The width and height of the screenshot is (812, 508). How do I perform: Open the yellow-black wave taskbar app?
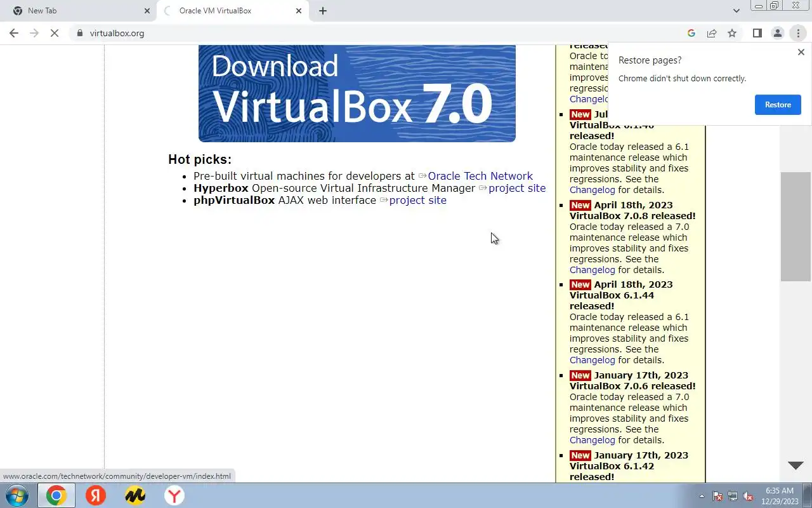pyautogui.click(x=135, y=495)
